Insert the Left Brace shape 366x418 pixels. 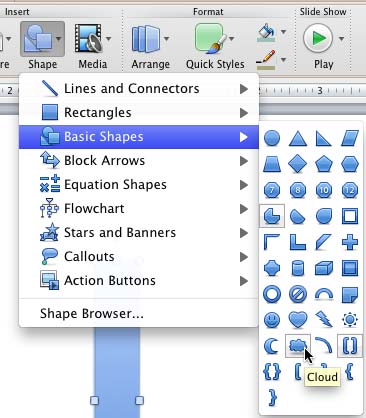[350, 372]
